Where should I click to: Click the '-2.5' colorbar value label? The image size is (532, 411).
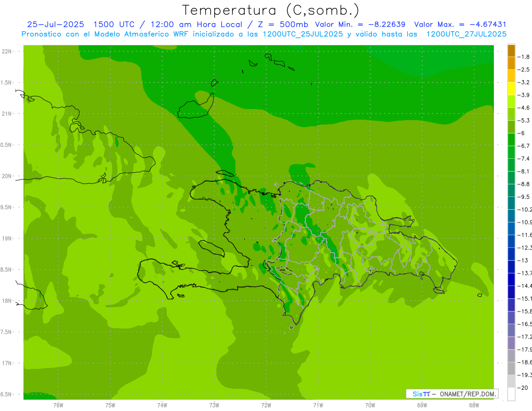524,70
